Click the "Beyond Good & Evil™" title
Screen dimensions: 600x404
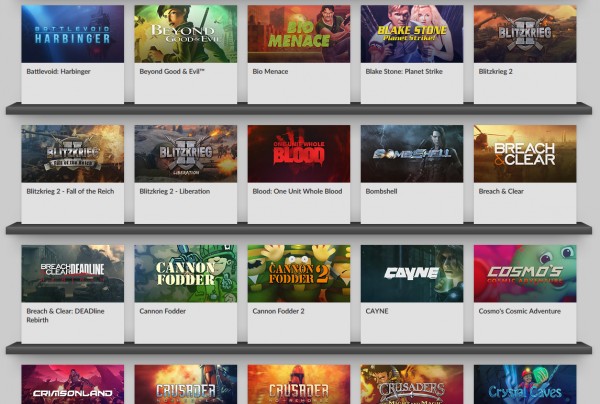[172, 72]
